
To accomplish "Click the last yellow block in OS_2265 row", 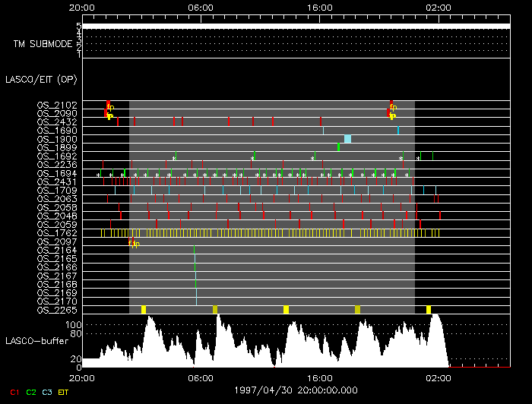I will (429, 309).
